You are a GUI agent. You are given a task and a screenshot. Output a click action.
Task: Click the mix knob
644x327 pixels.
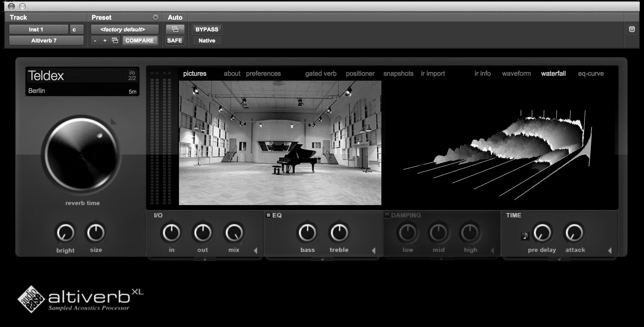pyautogui.click(x=234, y=233)
